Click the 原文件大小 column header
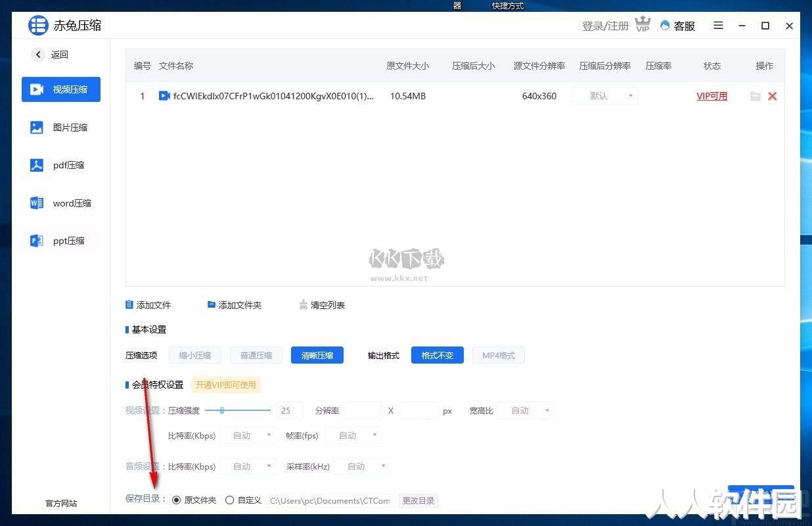 (408, 66)
